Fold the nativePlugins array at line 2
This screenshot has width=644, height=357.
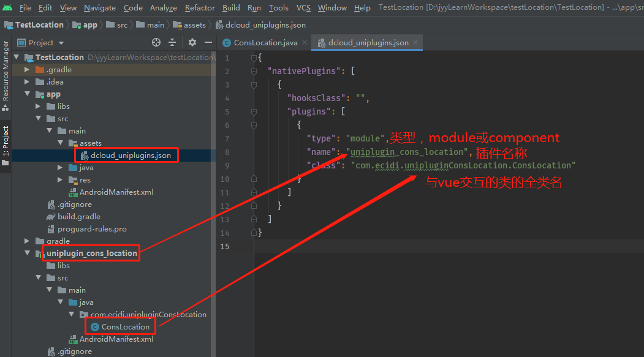tap(254, 72)
